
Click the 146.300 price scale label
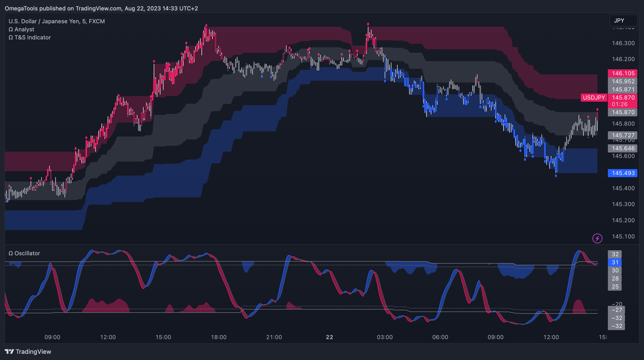pos(623,43)
